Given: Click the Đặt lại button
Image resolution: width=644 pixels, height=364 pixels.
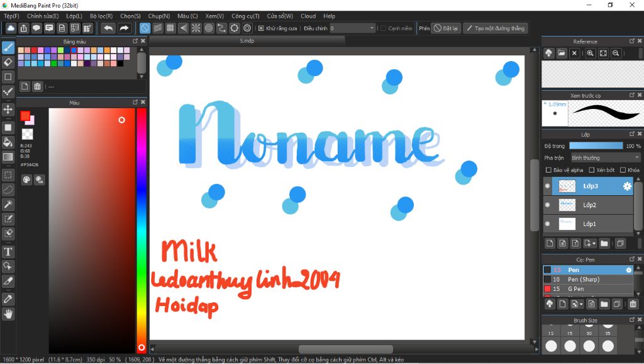Looking at the screenshot, I should coord(446,28).
